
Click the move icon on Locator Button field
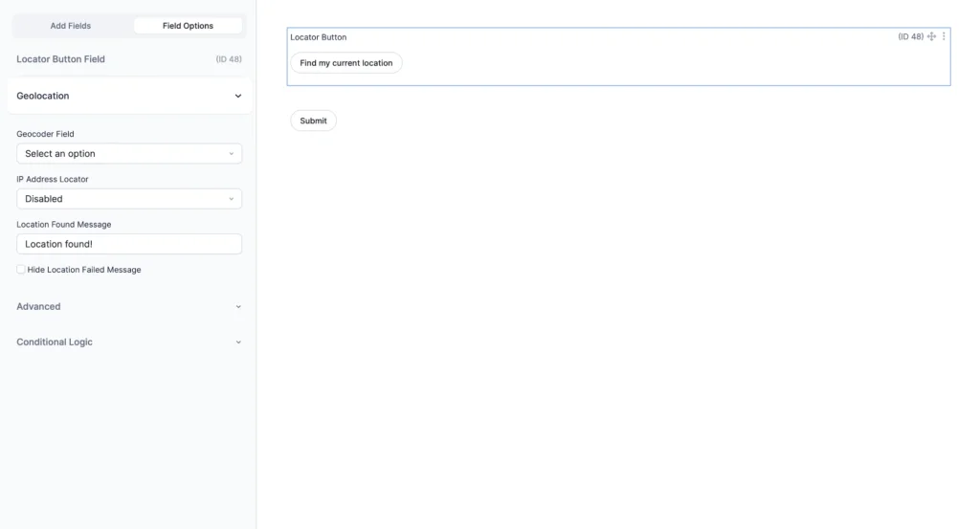(931, 36)
